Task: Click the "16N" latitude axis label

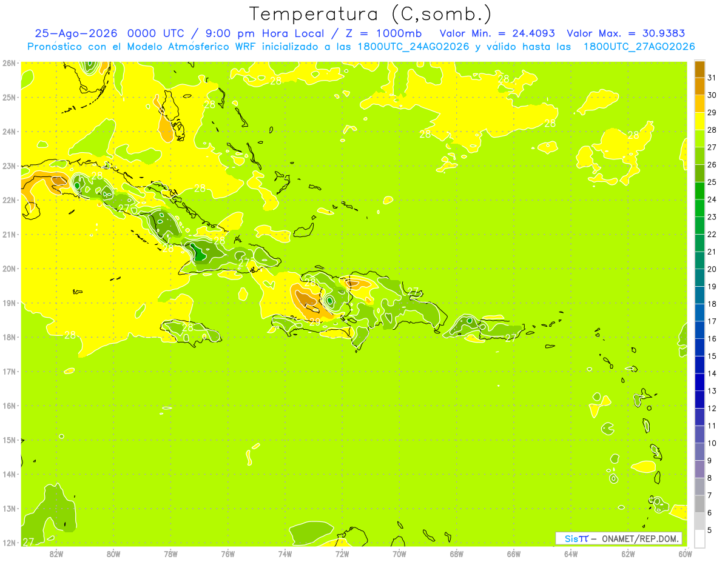Action: [8, 406]
